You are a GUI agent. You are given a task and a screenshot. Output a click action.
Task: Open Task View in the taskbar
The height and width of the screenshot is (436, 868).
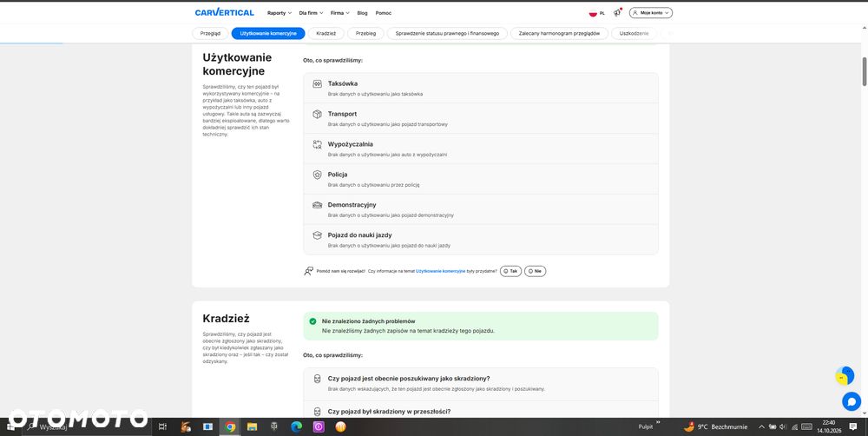[162, 426]
